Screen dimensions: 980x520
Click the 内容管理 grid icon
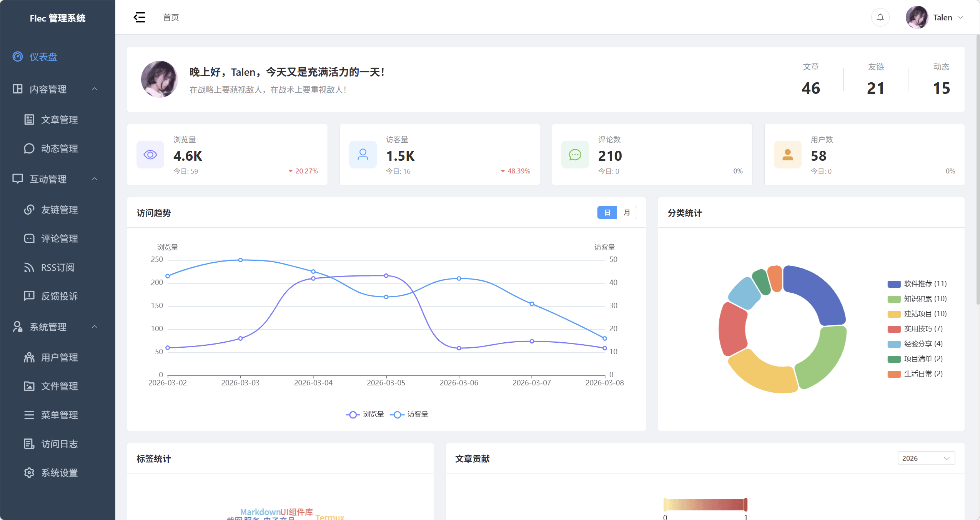tap(18, 89)
